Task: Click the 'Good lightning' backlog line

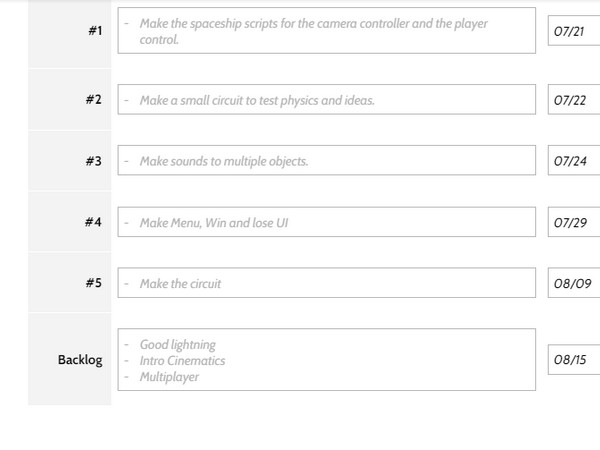Action: pyautogui.click(x=179, y=345)
